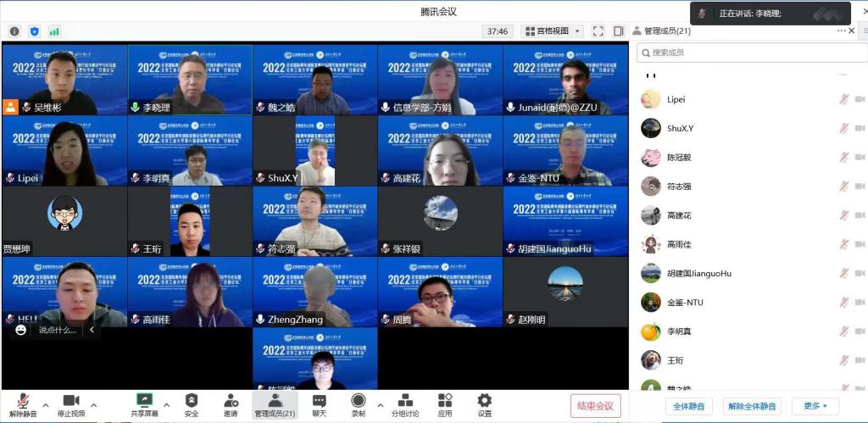Click the invite participants icon (邀请)
868x423 pixels.
[x=231, y=404]
